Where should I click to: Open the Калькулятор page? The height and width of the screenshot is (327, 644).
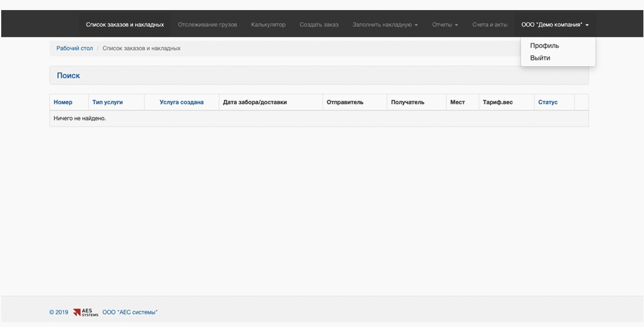pyautogui.click(x=268, y=25)
